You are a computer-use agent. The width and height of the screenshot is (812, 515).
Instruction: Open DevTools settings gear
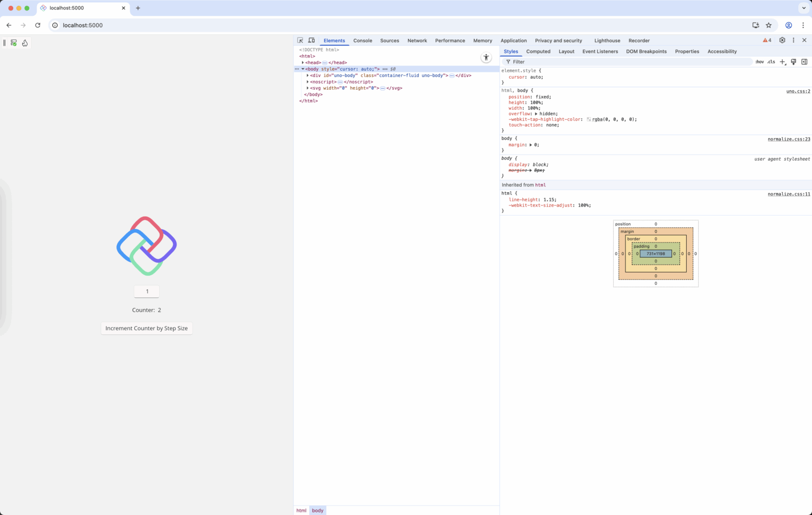coord(782,40)
